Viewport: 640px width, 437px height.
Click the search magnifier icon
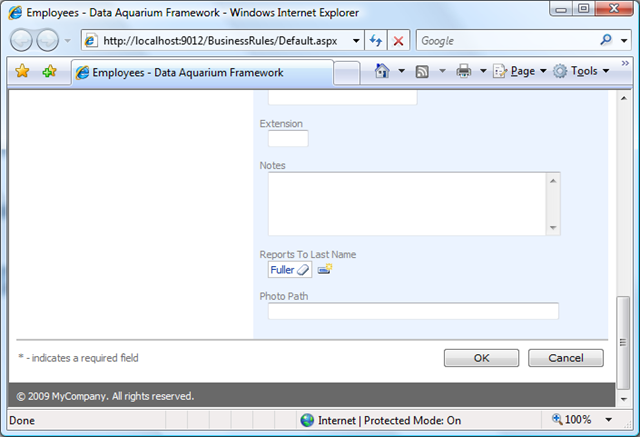[606, 40]
